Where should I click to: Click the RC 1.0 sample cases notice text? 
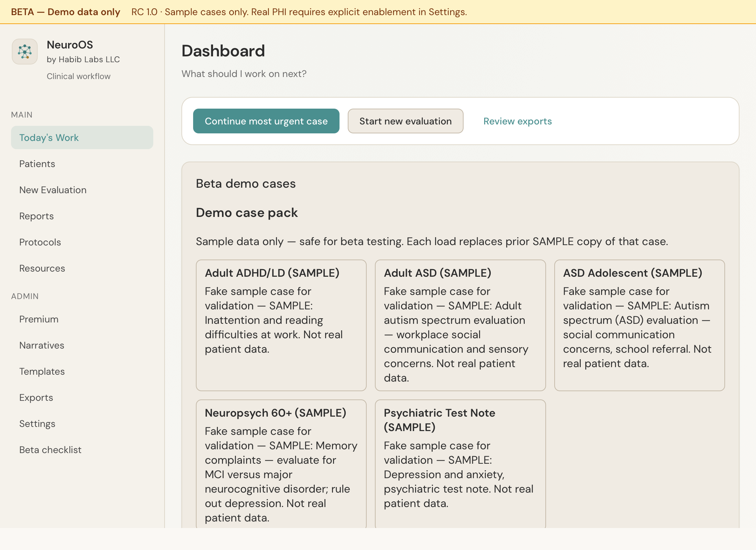click(299, 12)
